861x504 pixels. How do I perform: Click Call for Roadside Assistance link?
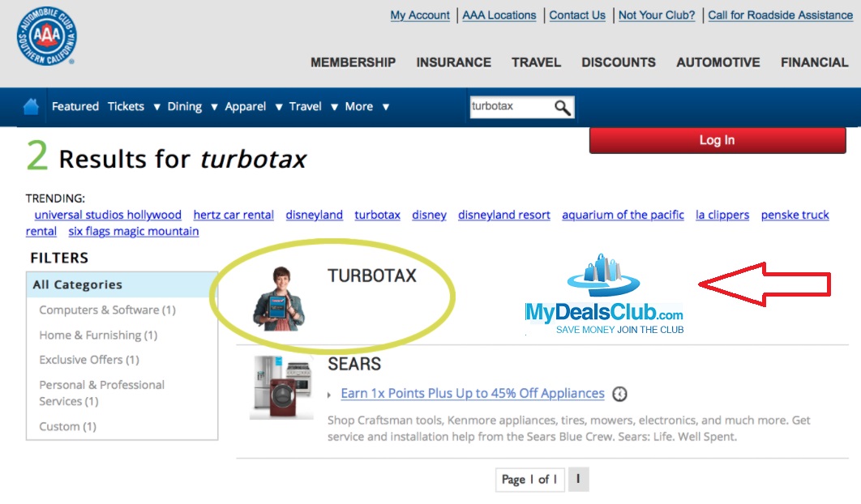[780, 15]
